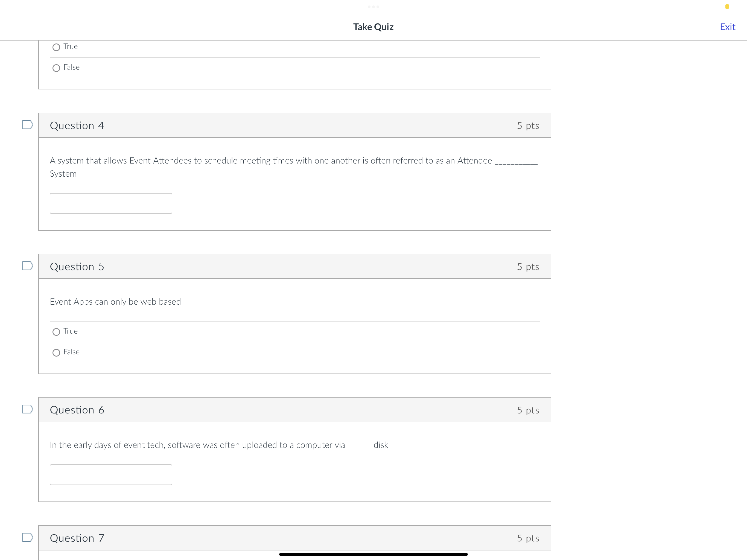Select True for the Event Apps question
The height and width of the screenshot is (560, 747).
[56, 332]
